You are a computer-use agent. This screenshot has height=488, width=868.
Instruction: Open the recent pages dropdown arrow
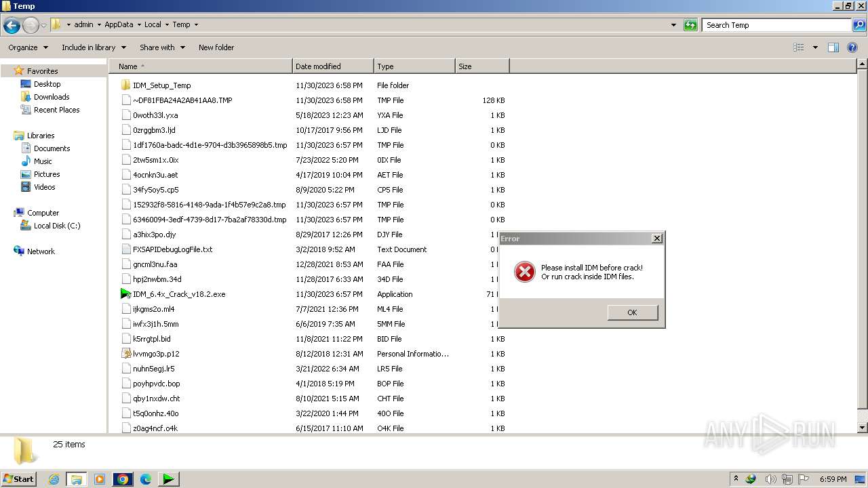pyautogui.click(x=43, y=25)
